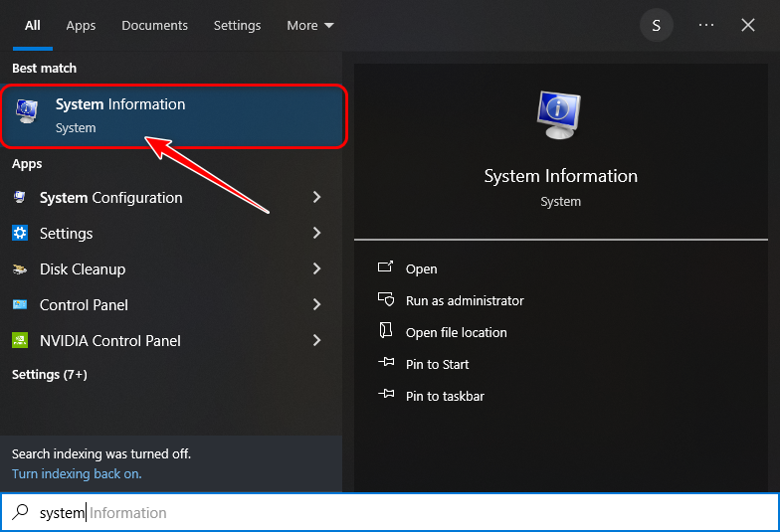This screenshot has height=532, width=780.
Task: Click the Disk Cleanup icon
Action: (x=20, y=269)
